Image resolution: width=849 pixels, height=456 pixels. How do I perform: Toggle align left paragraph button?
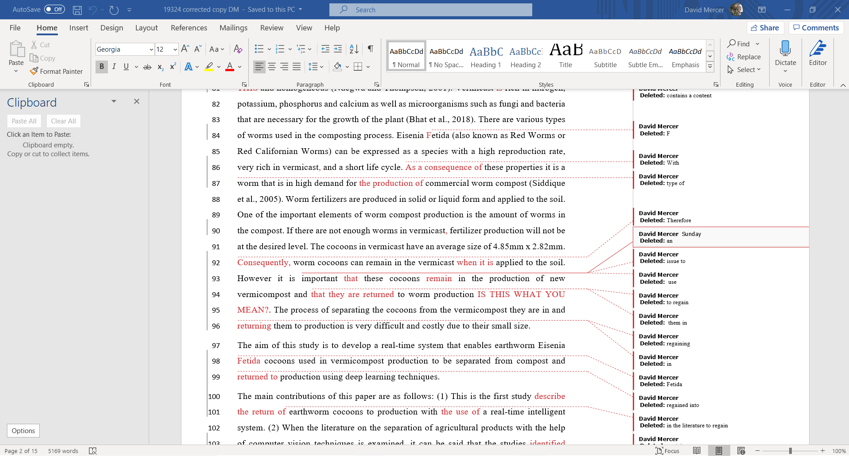[x=259, y=67]
